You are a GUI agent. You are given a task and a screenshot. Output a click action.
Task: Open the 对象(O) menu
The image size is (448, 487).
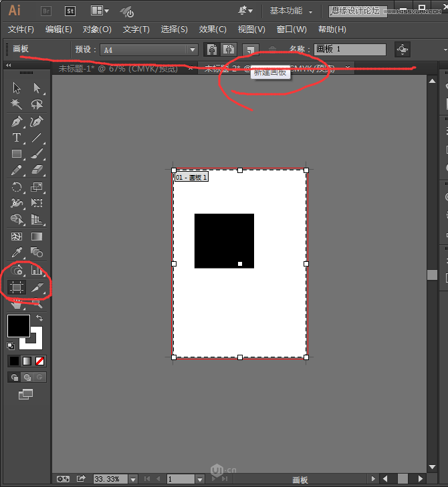(x=97, y=29)
